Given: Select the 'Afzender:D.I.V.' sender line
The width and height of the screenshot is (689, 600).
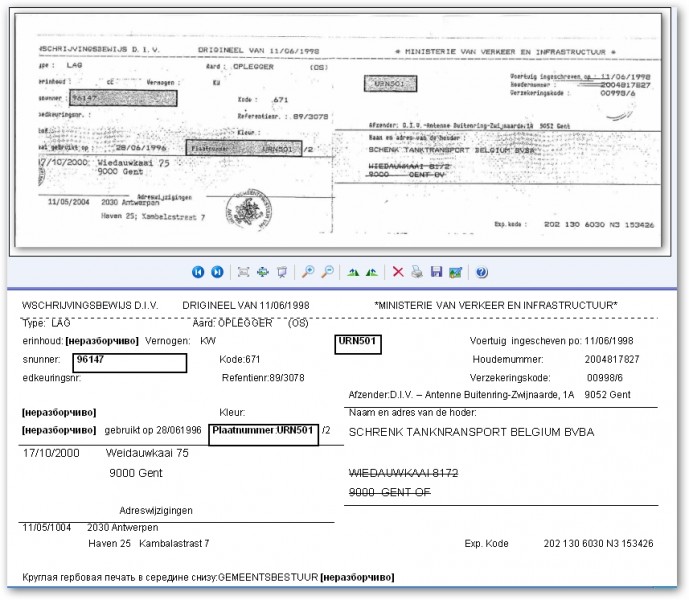Looking at the screenshot, I should click(490, 395).
